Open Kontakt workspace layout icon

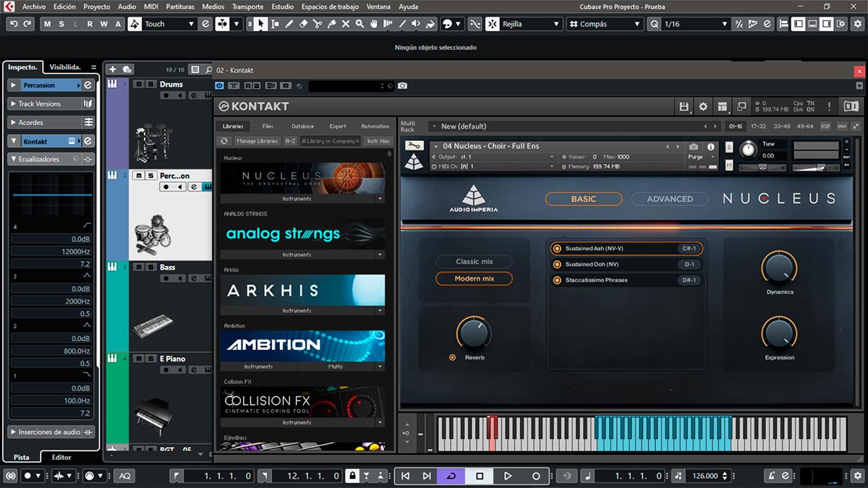pyautogui.click(x=722, y=106)
